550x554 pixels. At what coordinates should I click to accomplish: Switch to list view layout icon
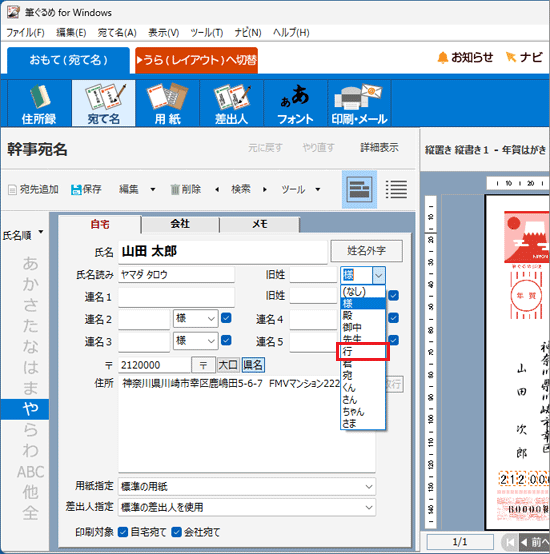pos(396,189)
